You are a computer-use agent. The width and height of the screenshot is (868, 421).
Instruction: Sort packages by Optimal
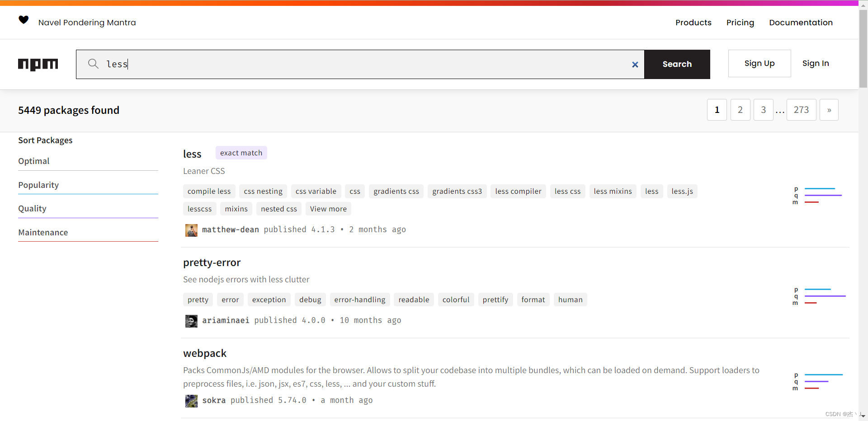[88, 161]
